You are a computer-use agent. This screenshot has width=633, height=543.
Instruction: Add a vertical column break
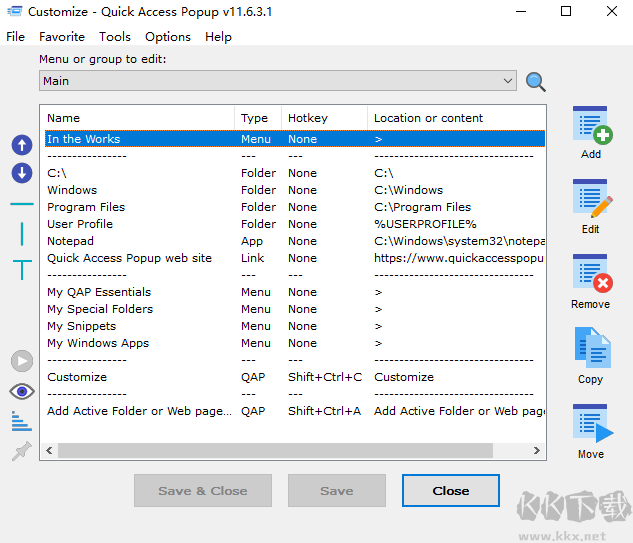tap(22, 234)
